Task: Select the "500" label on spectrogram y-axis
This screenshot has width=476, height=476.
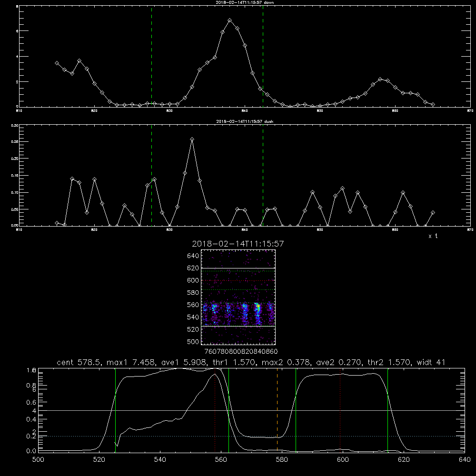Action: point(193,341)
